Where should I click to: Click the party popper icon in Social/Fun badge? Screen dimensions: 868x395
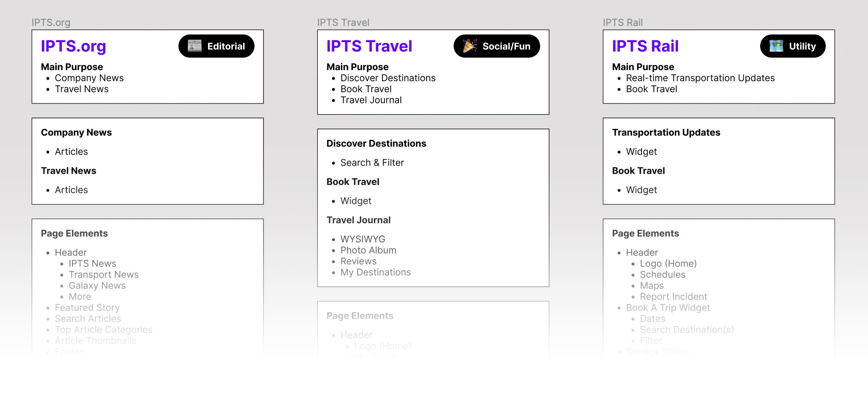[x=470, y=46]
